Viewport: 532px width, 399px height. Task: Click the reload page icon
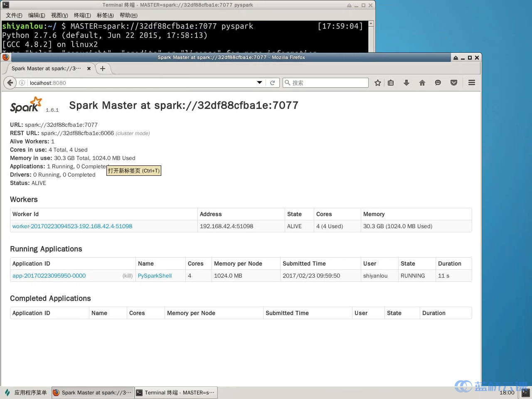point(272,83)
